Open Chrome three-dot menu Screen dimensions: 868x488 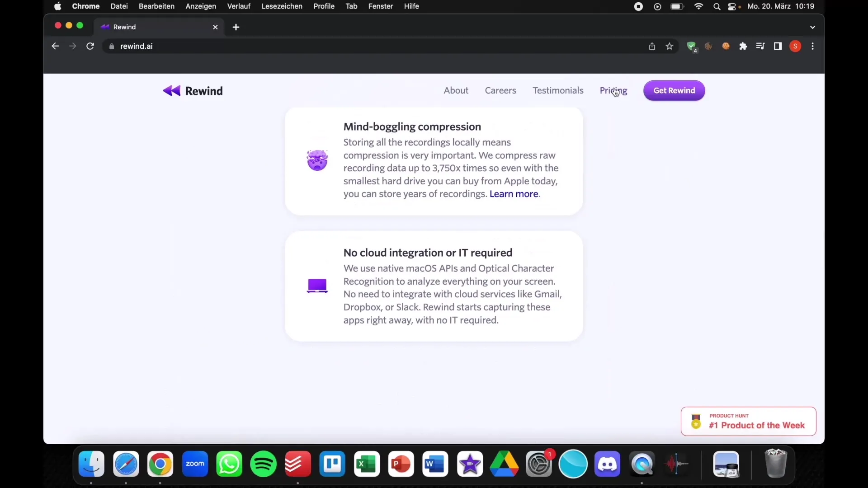813,46
